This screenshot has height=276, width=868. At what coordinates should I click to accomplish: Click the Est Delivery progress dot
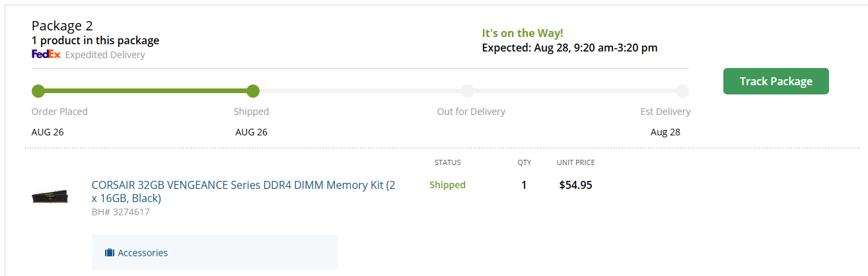682,91
